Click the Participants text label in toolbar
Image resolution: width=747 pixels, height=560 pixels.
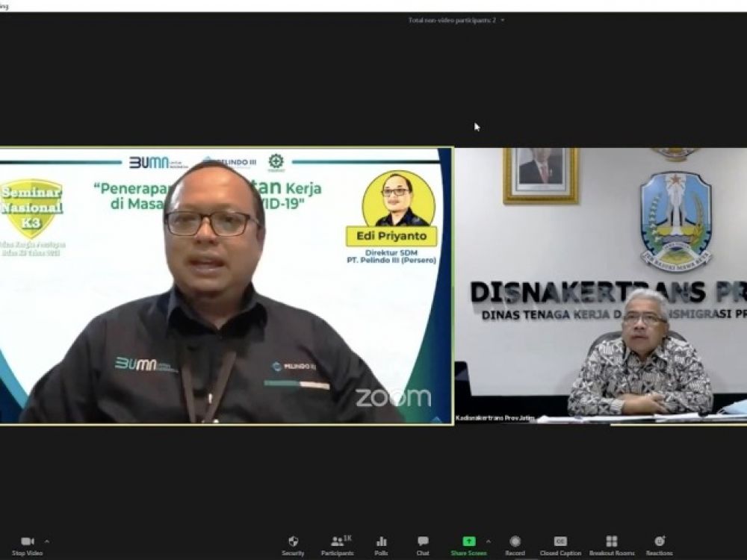point(337,553)
